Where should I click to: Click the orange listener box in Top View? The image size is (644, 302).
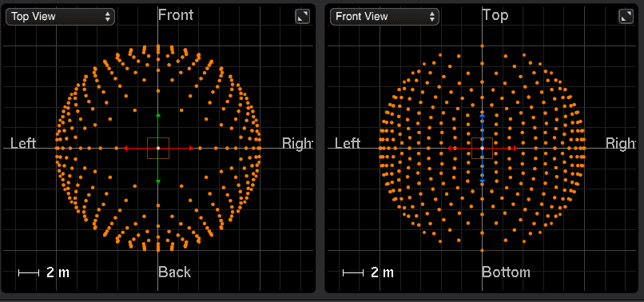tap(158, 148)
